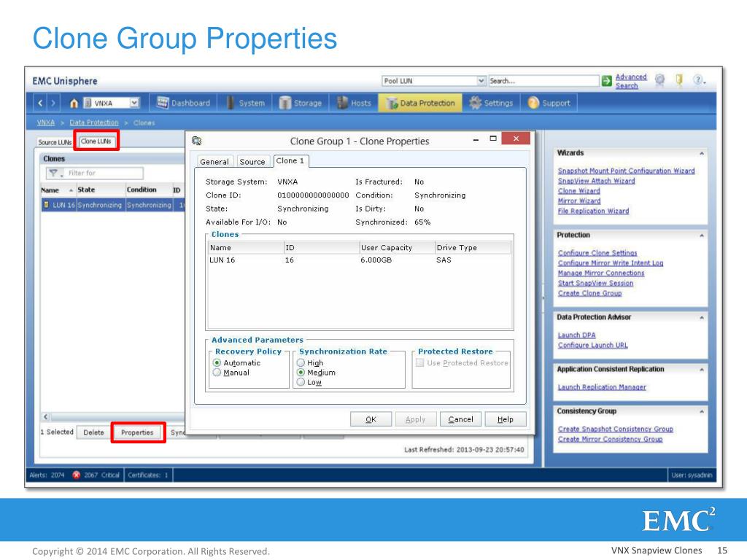Select the Manual recovery policy

(217, 373)
